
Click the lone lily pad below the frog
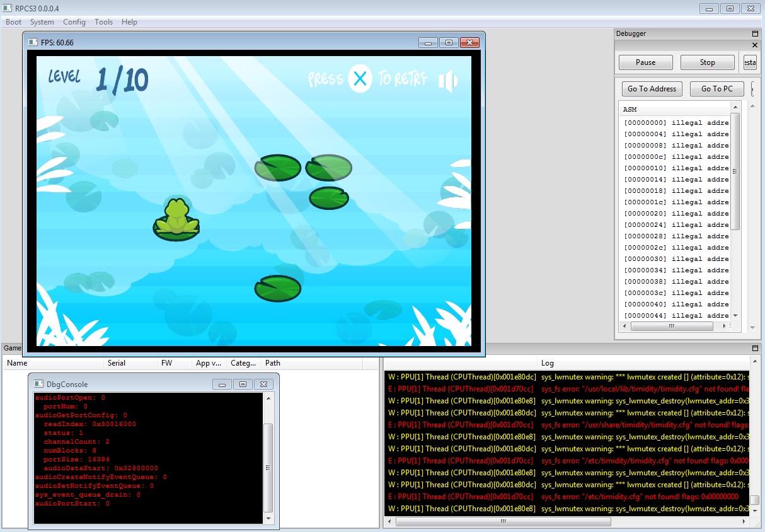coord(278,288)
